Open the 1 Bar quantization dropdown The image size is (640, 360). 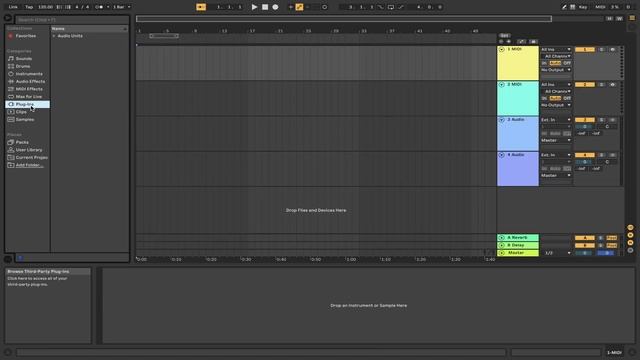[x=121, y=7]
